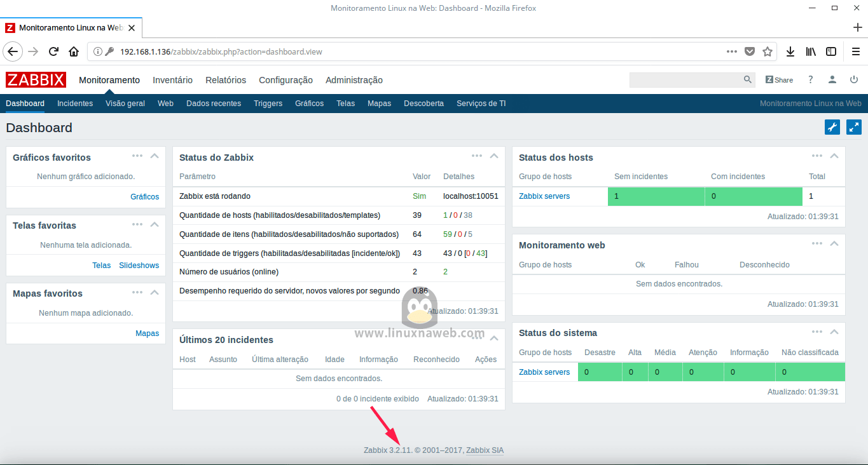
Task: Open the user profile icon
Action: click(832, 80)
